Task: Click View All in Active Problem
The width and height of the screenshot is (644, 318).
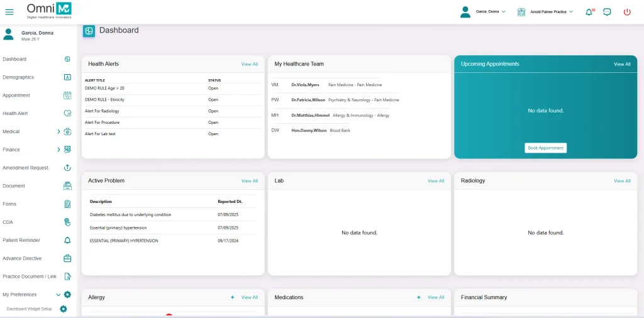Action: tap(250, 181)
